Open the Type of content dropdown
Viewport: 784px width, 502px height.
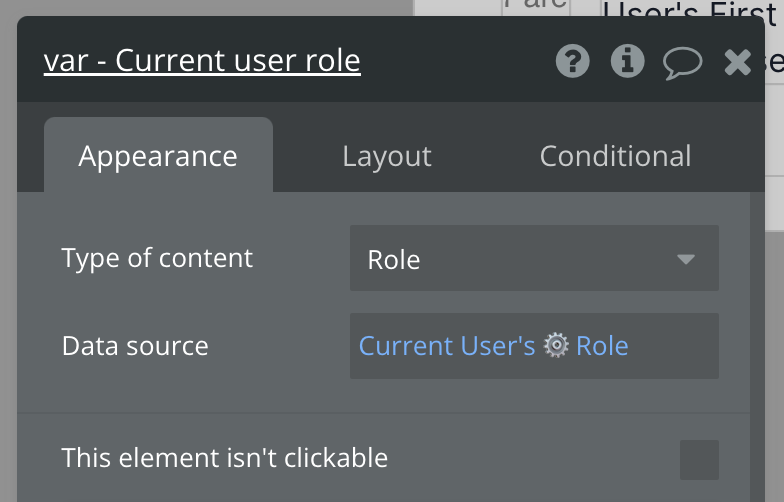pyautogui.click(x=533, y=259)
